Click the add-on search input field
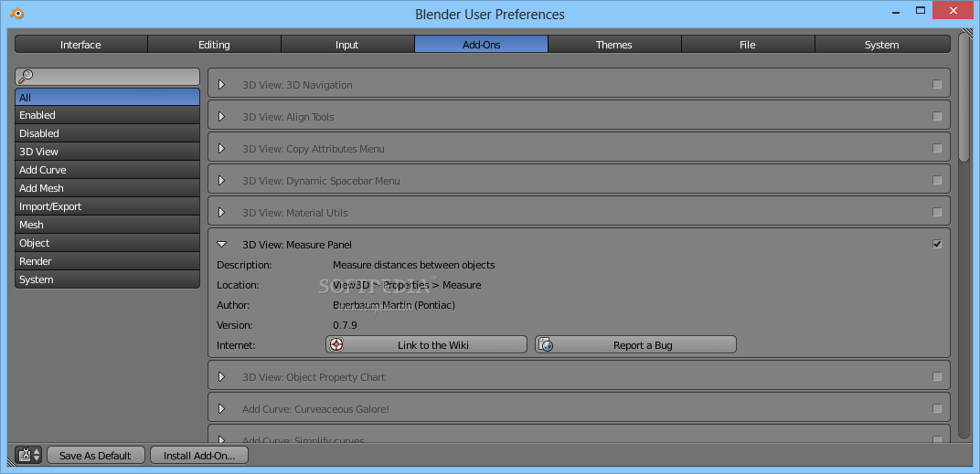The height and width of the screenshot is (474, 980). [x=108, y=76]
